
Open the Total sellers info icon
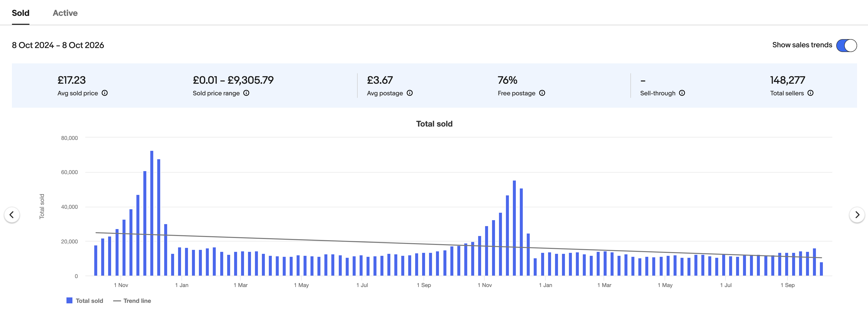point(810,93)
